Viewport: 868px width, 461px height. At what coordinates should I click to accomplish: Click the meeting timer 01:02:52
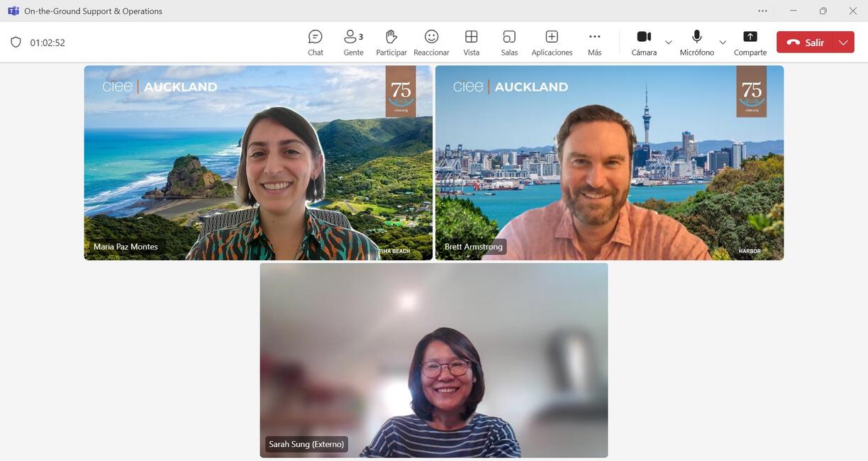(x=48, y=43)
